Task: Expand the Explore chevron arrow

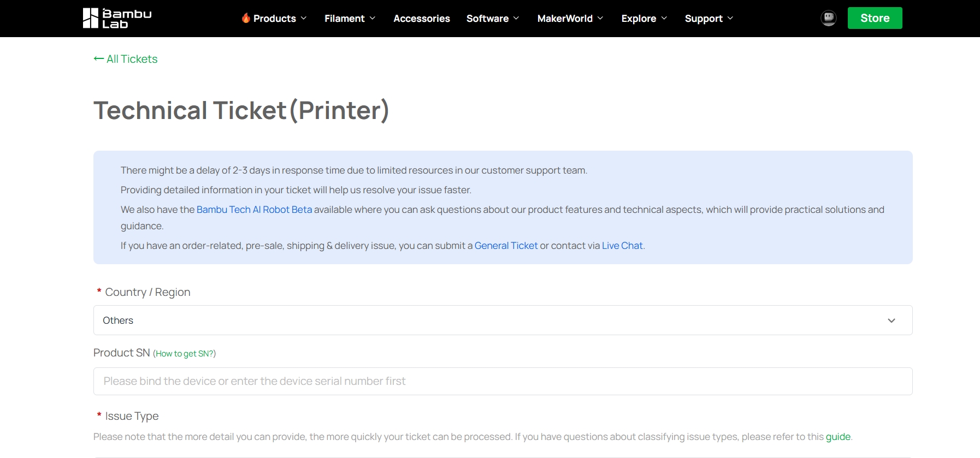Action: pyautogui.click(x=664, y=18)
